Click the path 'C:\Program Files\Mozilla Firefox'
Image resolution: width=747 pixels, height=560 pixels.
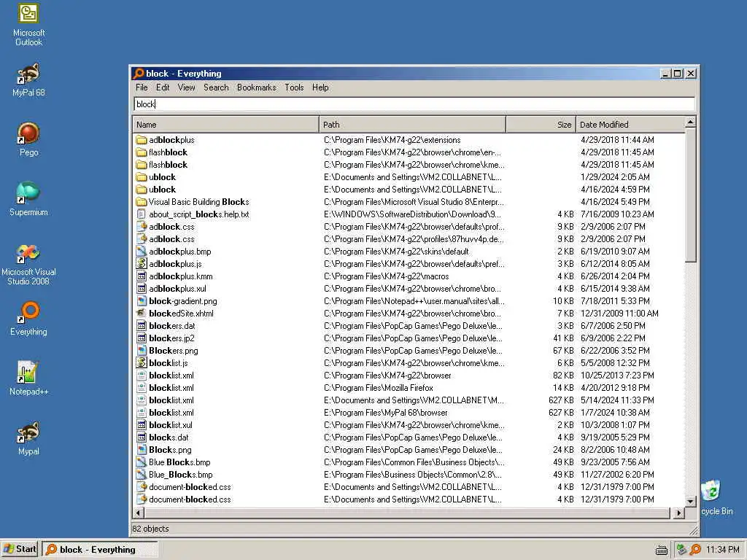[x=379, y=388]
